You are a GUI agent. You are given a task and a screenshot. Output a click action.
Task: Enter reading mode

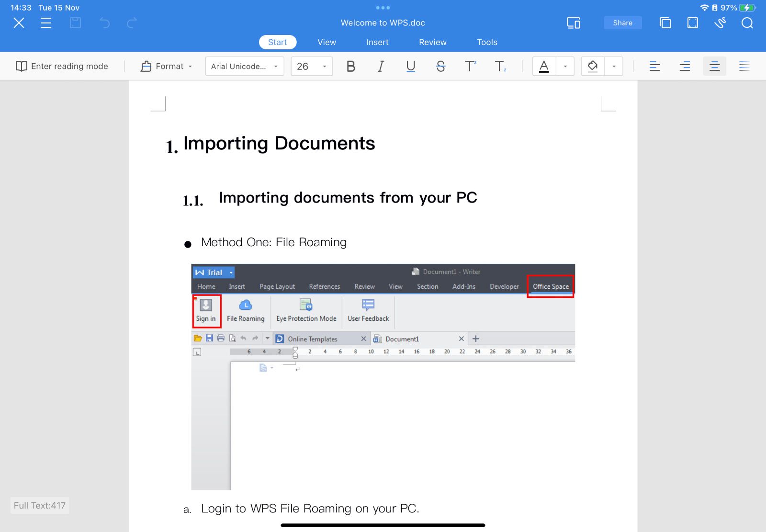point(62,66)
